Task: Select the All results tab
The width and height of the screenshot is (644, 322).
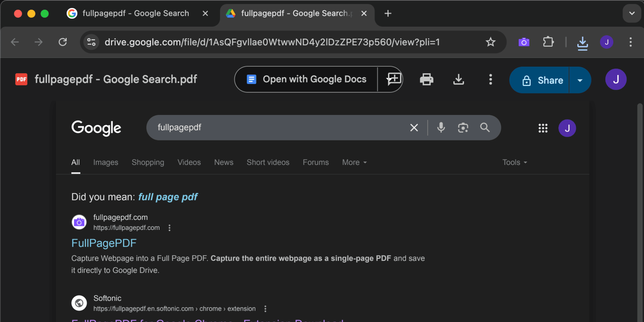Action: tap(76, 162)
